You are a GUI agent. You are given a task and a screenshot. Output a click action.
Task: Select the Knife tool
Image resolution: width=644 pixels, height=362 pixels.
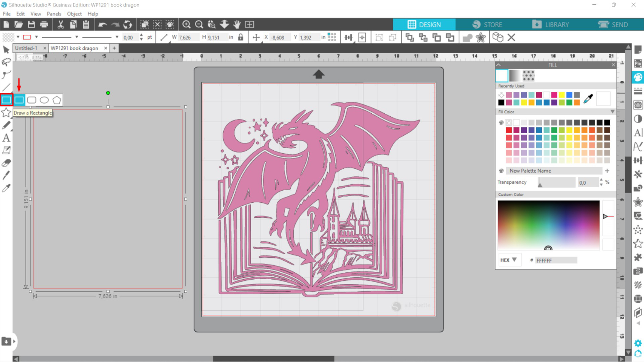6,175
